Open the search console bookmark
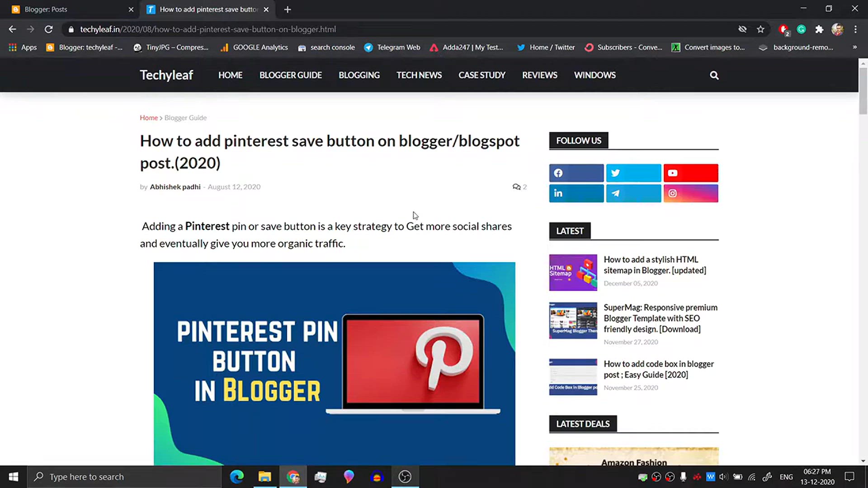 point(326,47)
